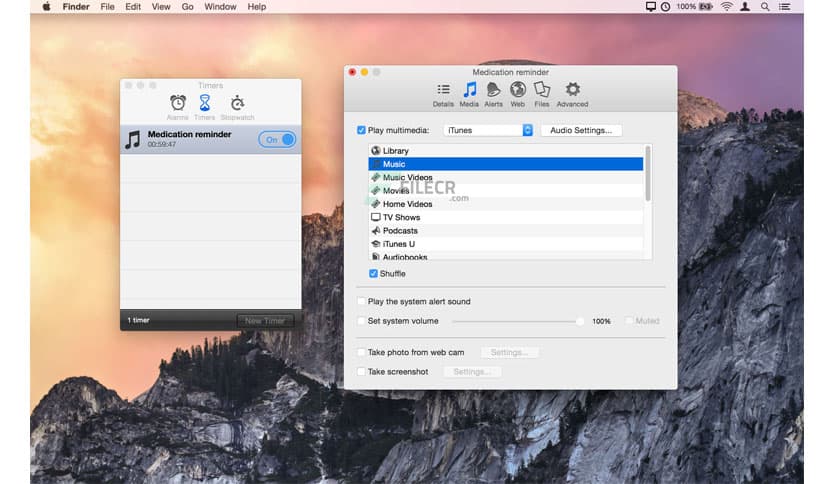Viewport: 836px width, 484px height.
Task: Click Settings next to Take screenshot
Action: [472, 372]
